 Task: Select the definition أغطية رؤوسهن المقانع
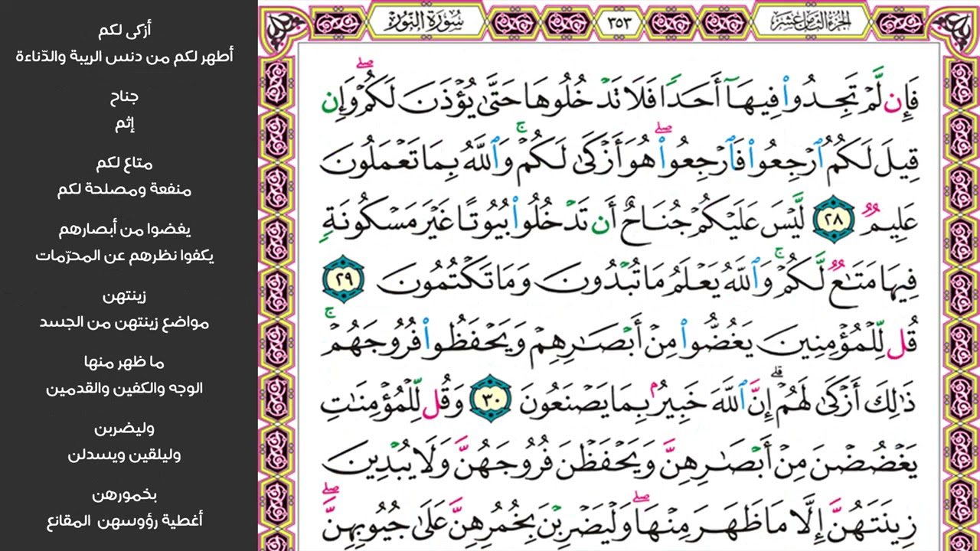125,521
